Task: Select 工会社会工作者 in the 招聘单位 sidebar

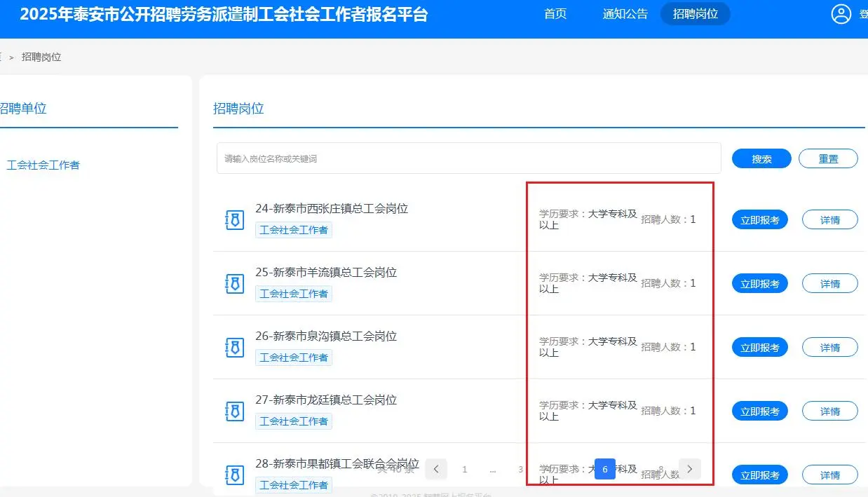Action: pos(44,165)
